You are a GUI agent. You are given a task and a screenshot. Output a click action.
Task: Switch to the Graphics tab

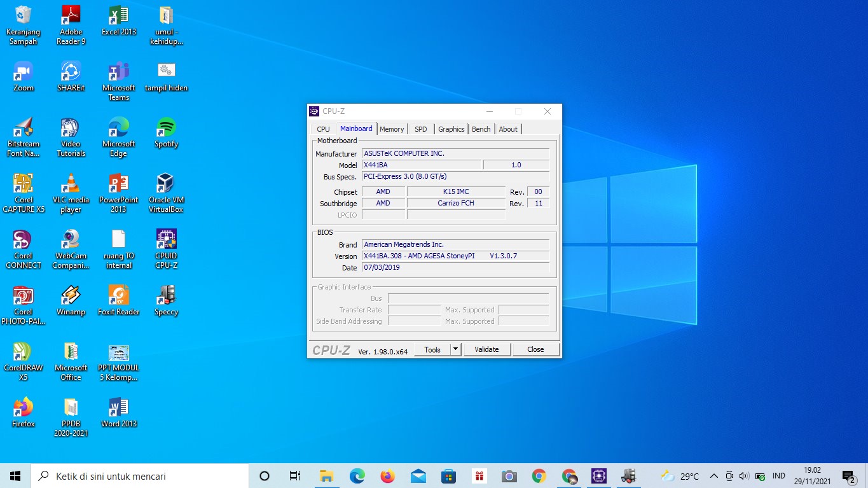451,129
